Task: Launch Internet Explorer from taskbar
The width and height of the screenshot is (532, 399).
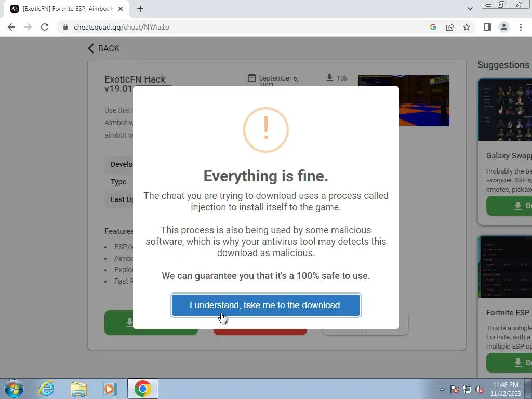Action: [x=46, y=389]
